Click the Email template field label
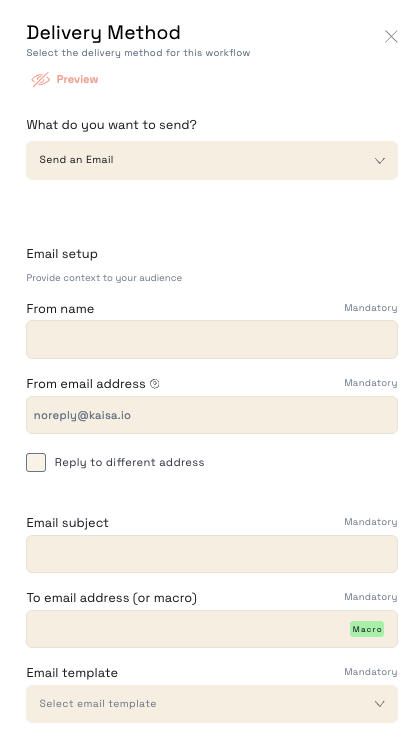 [72, 673]
